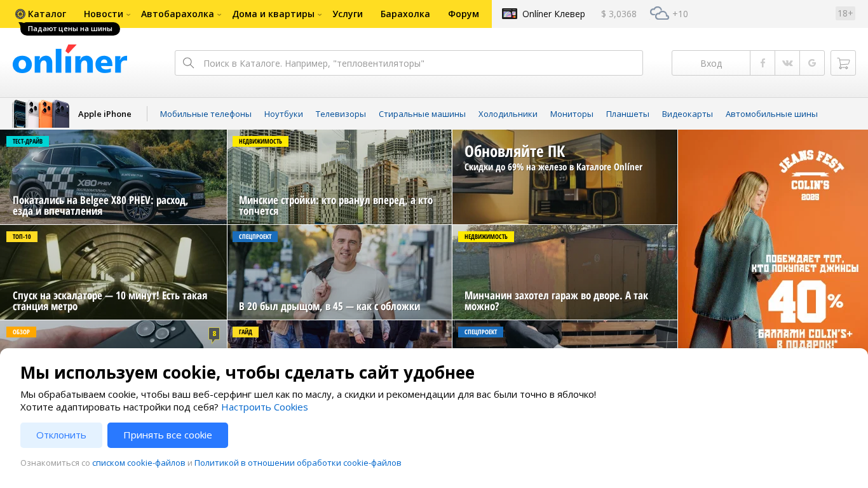This screenshot has width=868, height=488.
Task: Expand the Дома и квартиры dropdown arrow
Action: [320, 15]
